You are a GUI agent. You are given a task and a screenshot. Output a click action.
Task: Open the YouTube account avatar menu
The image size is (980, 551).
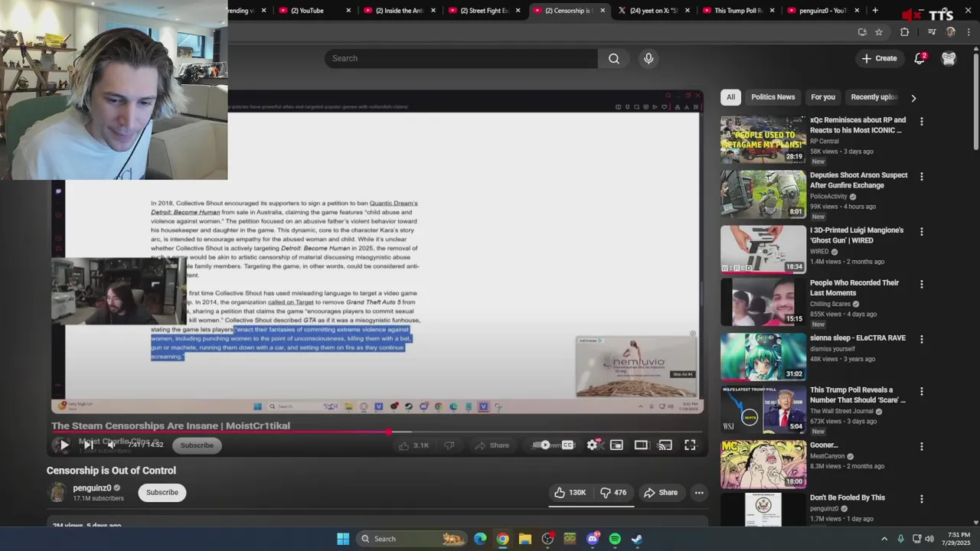tap(949, 58)
